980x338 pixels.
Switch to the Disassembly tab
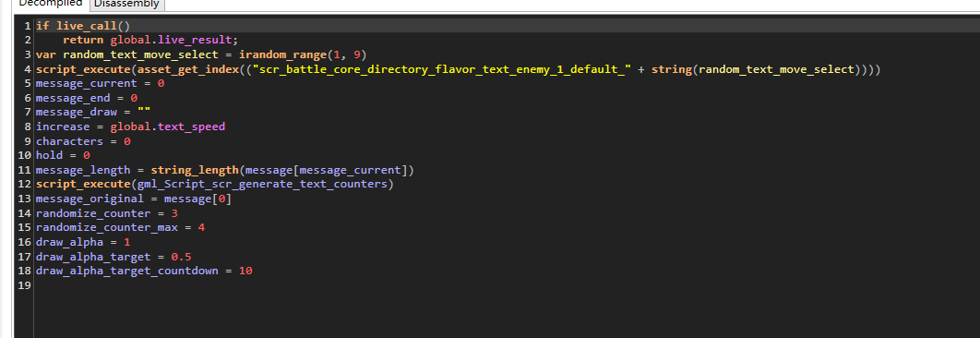pos(126,5)
